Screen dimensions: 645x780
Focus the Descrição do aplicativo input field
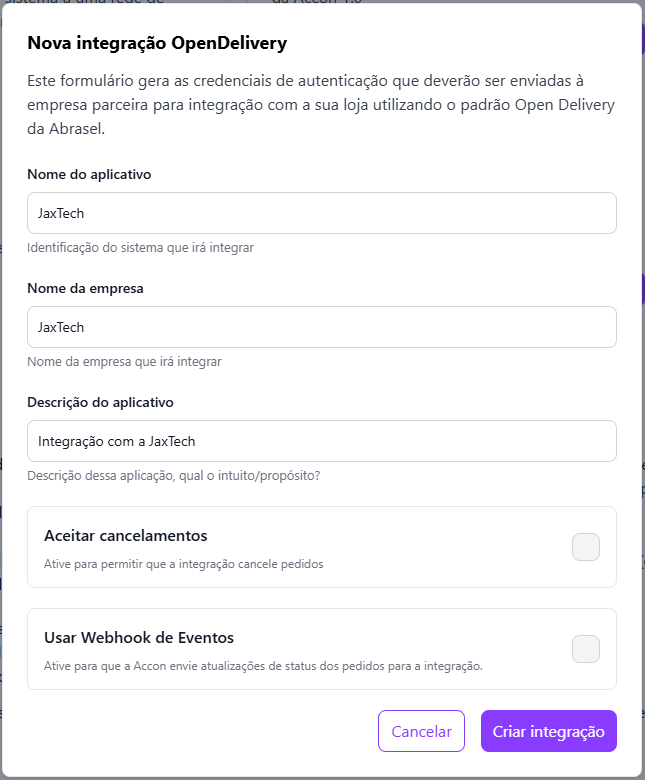[x=322, y=441]
